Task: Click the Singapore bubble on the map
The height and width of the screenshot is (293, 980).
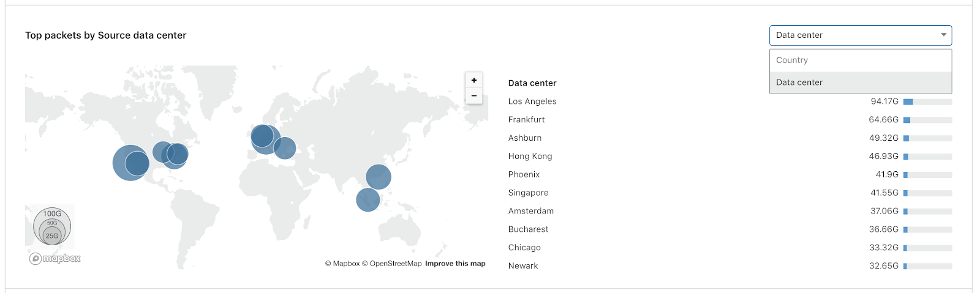Action: point(367,200)
